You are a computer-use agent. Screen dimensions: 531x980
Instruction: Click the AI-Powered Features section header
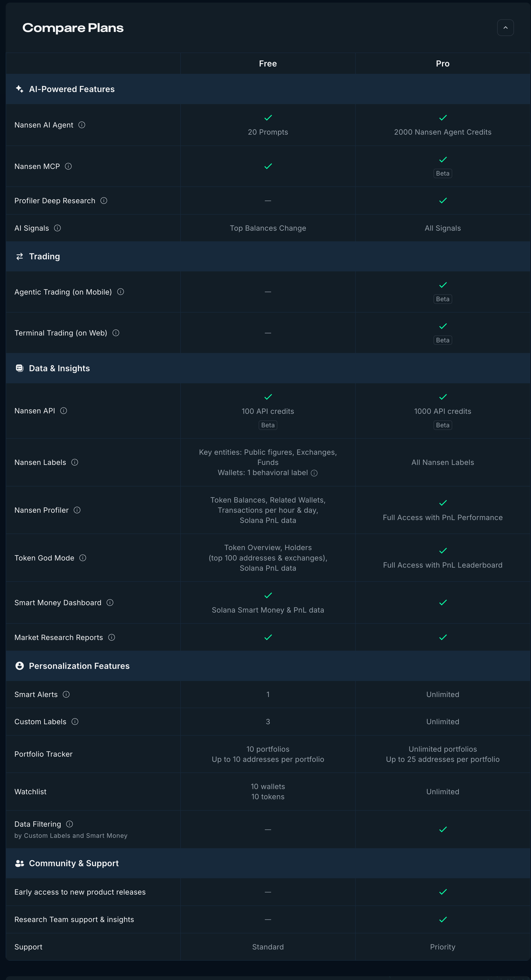coord(71,89)
